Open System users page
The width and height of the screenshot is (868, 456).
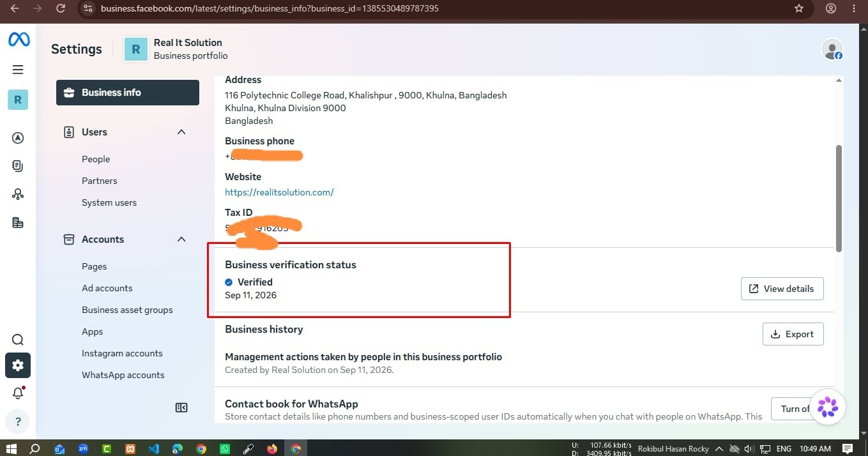pos(109,202)
